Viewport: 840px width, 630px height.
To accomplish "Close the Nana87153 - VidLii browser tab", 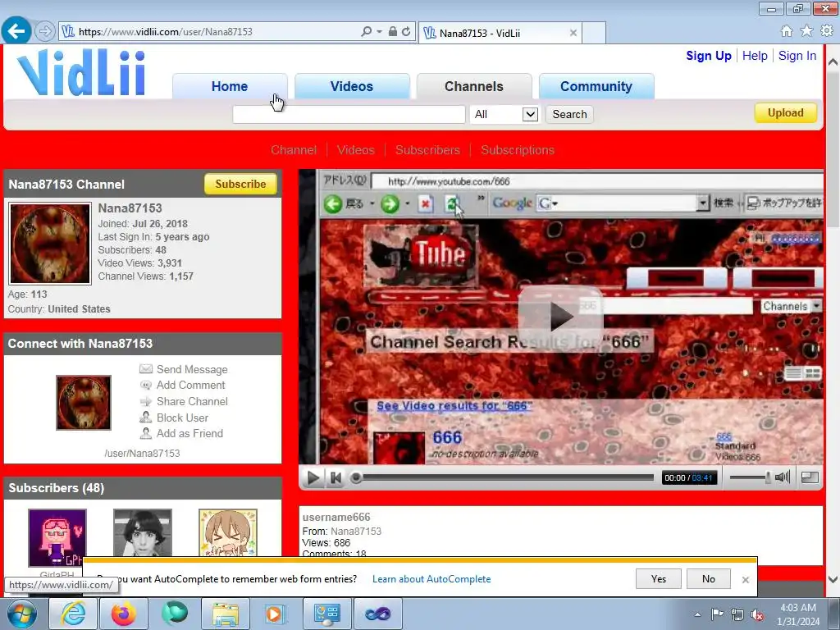I will coord(573,33).
